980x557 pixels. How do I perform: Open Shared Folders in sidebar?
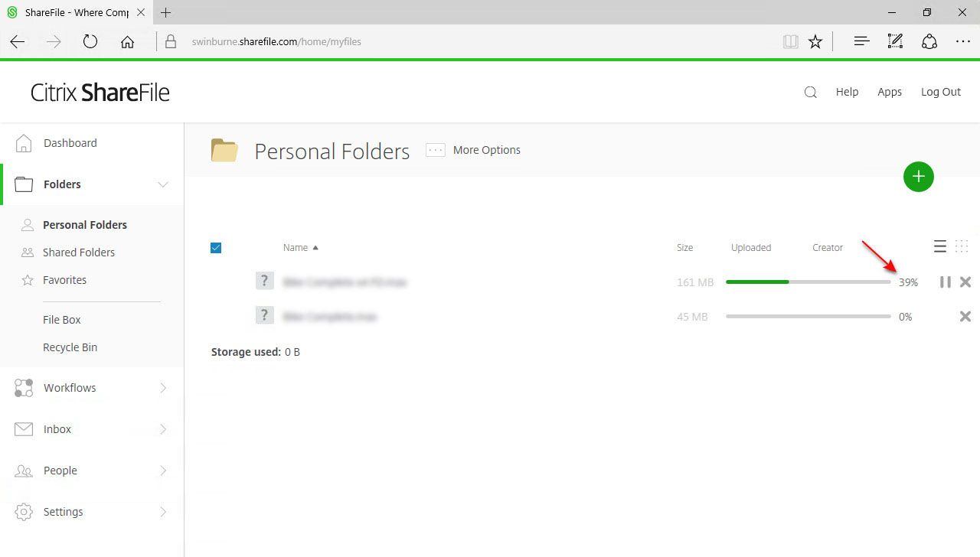[78, 252]
